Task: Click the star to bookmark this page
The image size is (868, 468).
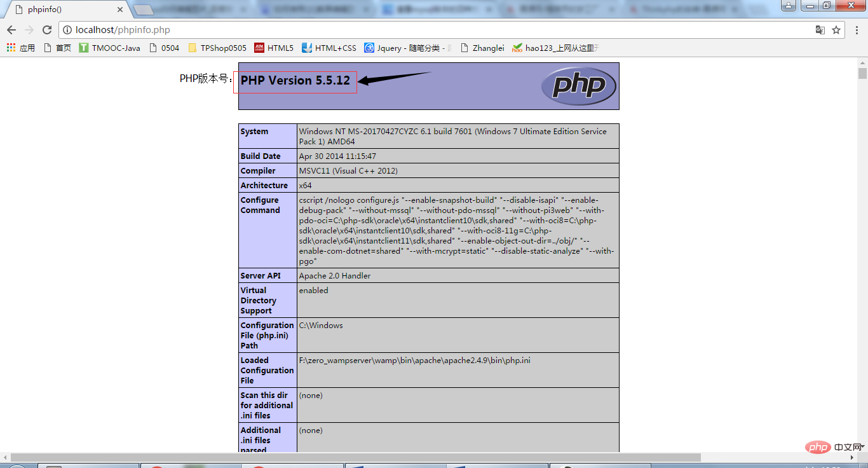Action: 837,29
